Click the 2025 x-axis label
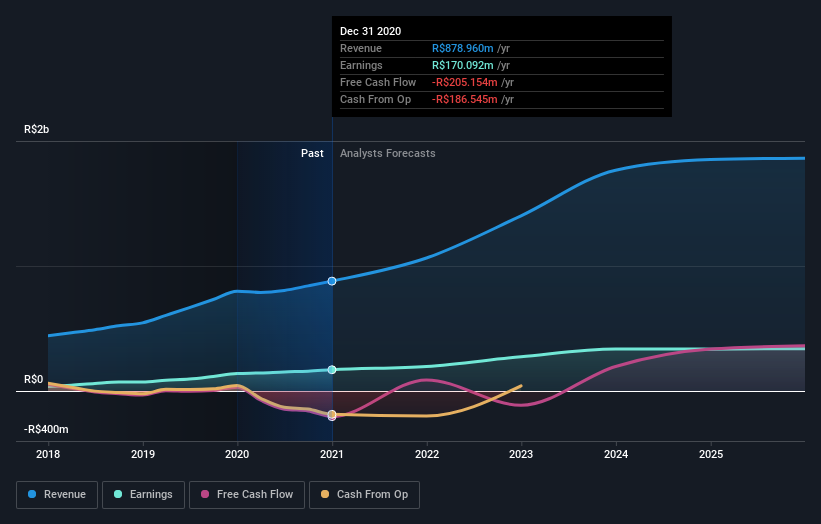This screenshot has height=524, width=821. point(711,453)
